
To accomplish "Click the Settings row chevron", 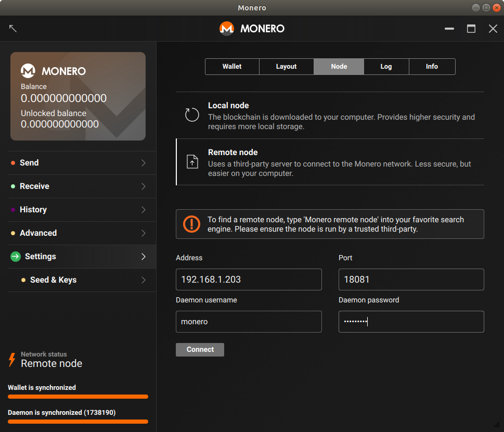I will tap(144, 257).
